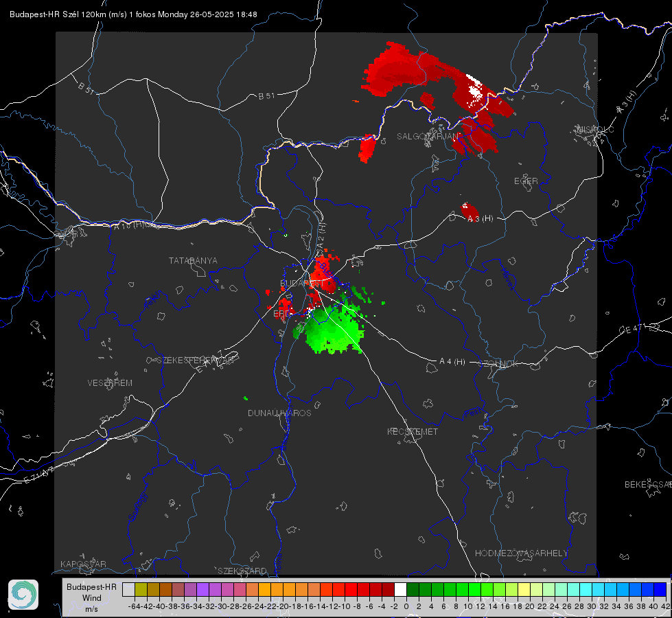Select the dark red swatch between -4 and -2
Viewport: 672px width, 618px height.
388,590
